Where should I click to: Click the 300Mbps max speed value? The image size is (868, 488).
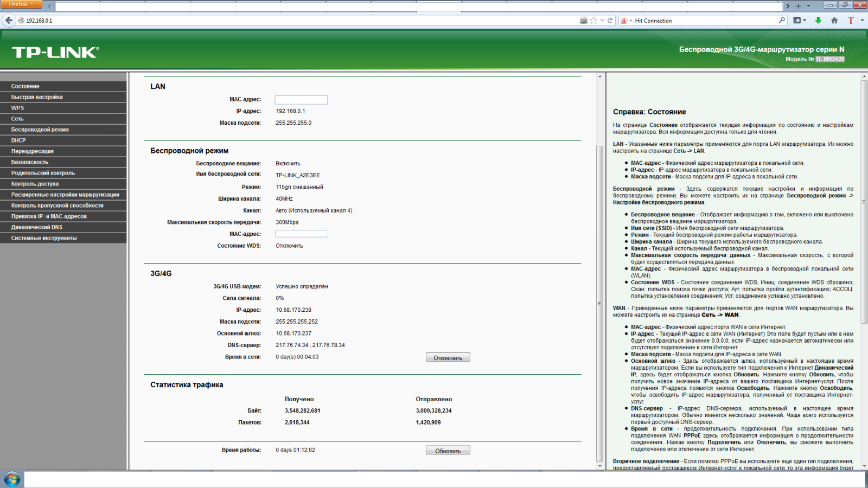point(287,222)
